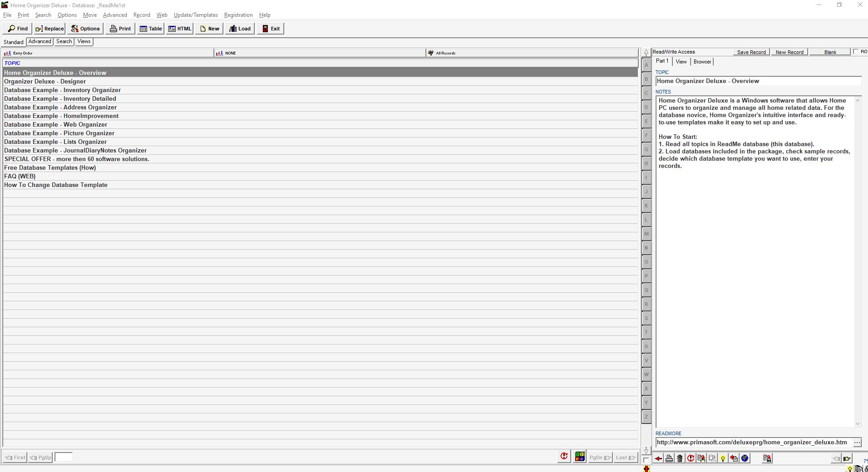Click the New Record button
Image resolution: width=868 pixels, height=472 pixels.
[789, 52]
